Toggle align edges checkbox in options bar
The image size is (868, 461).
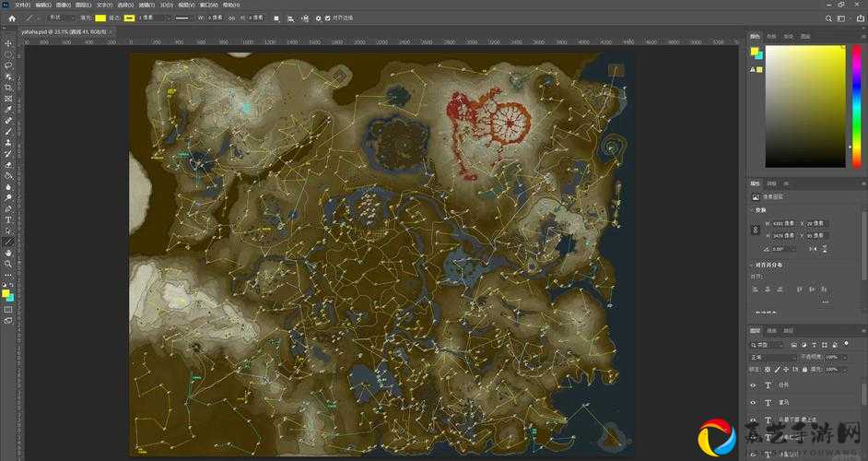tap(328, 18)
